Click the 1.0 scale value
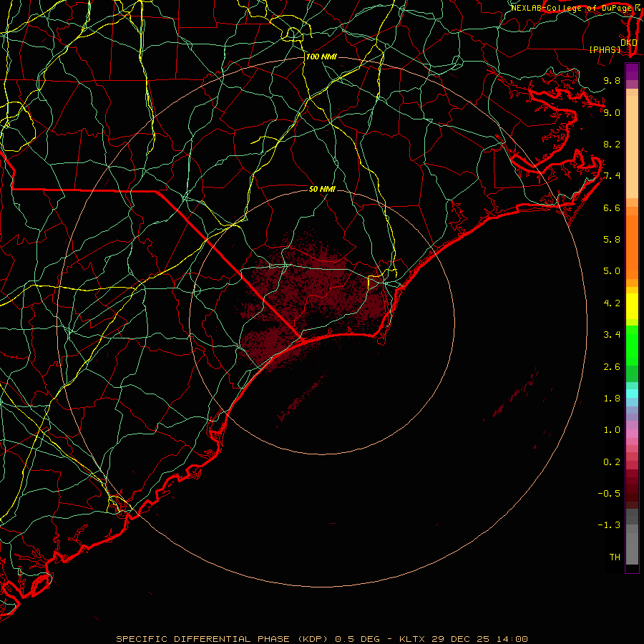This screenshot has height=644, width=644. (x=612, y=430)
